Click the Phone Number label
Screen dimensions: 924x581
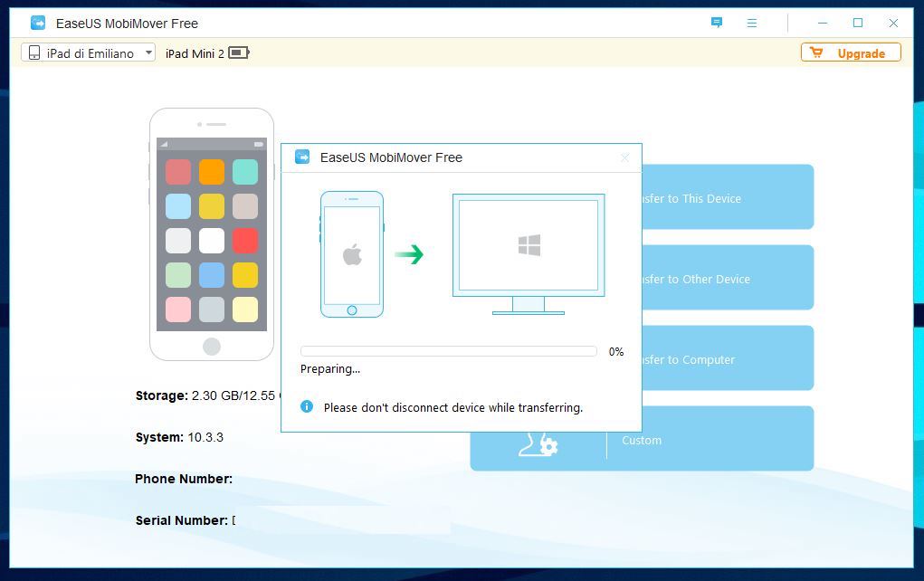[184, 479]
